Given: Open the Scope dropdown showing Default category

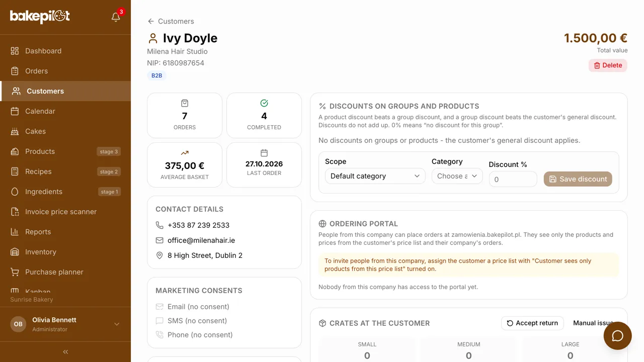Looking at the screenshot, I should [x=375, y=176].
